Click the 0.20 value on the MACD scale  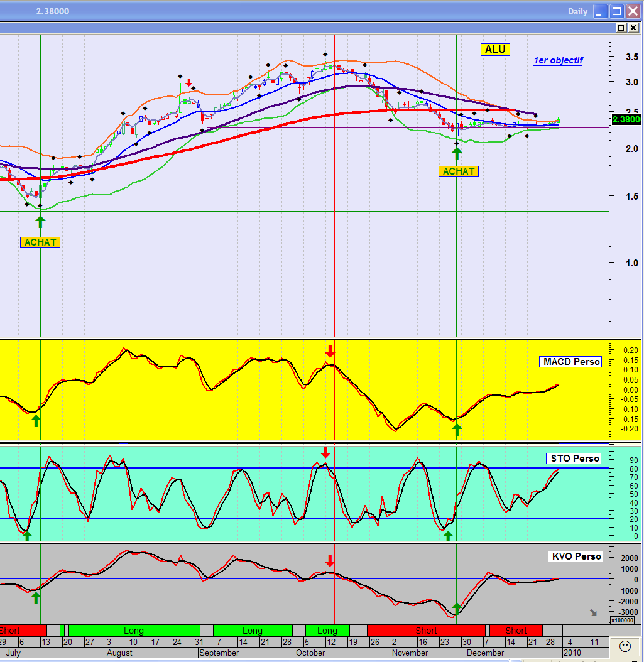coord(631,350)
